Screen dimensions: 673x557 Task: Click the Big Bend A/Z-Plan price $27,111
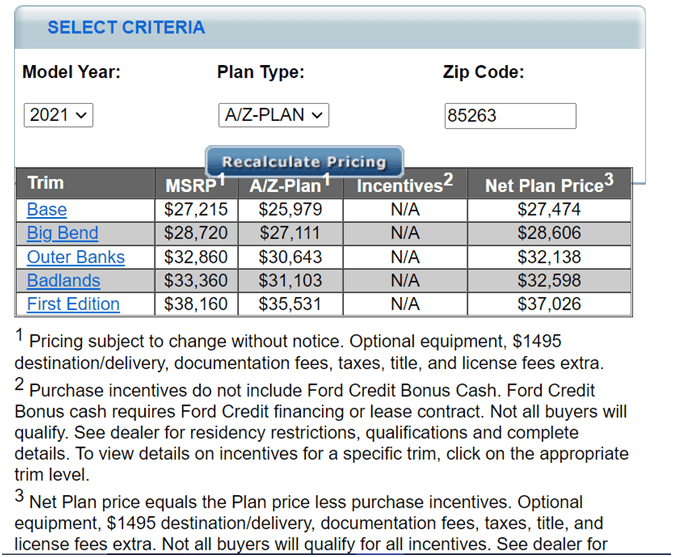(x=286, y=233)
